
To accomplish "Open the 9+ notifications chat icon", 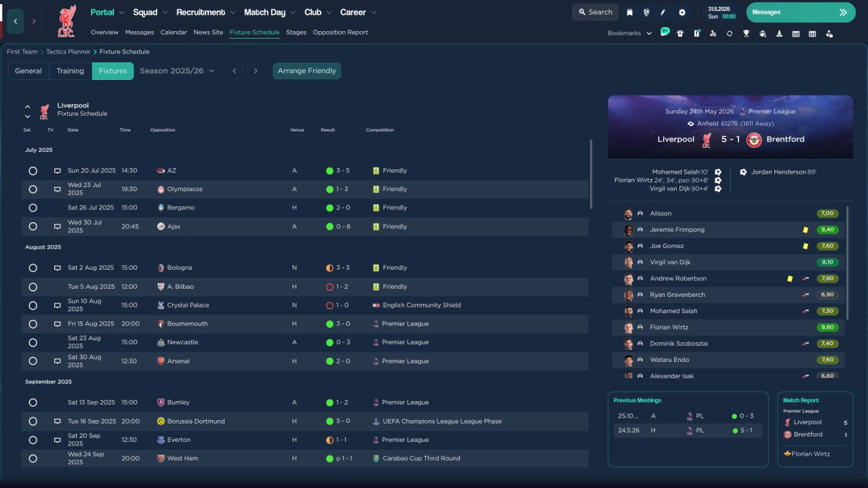I will tap(665, 33).
